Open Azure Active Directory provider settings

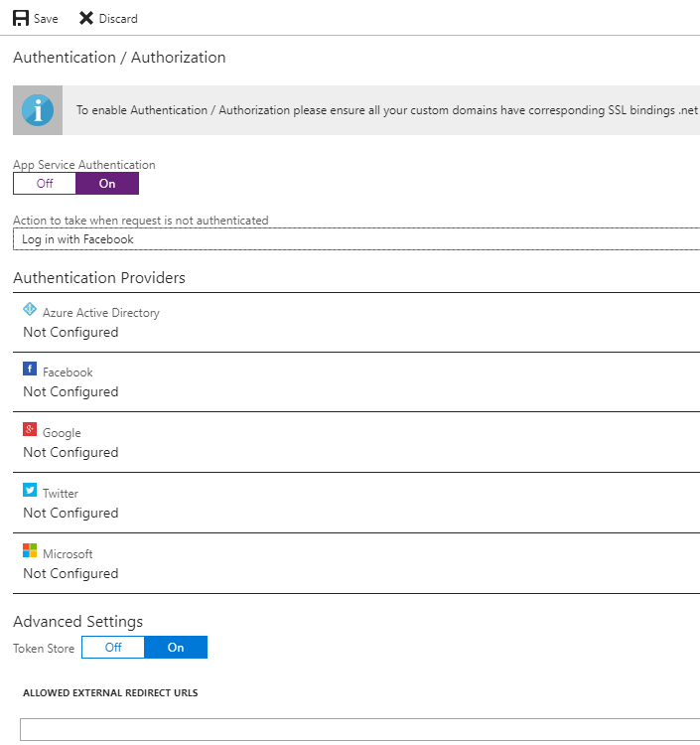(356, 323)
